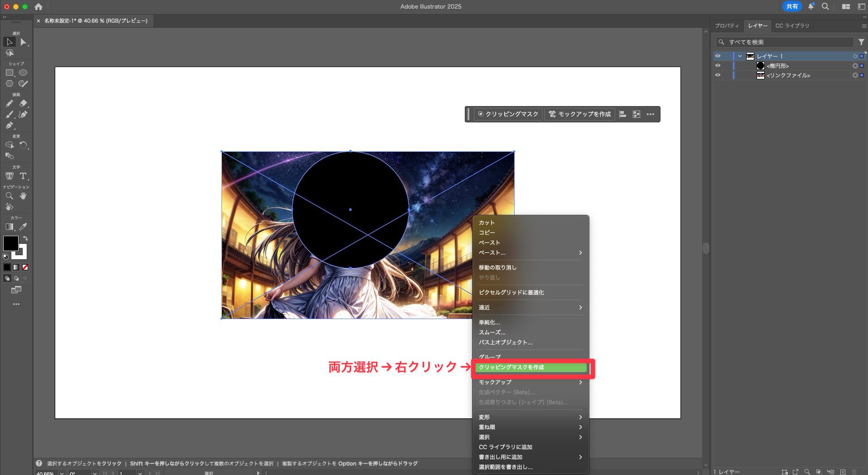Open the search icon in top bar
This screenshot has width=868, height=475.
[825, 6]
